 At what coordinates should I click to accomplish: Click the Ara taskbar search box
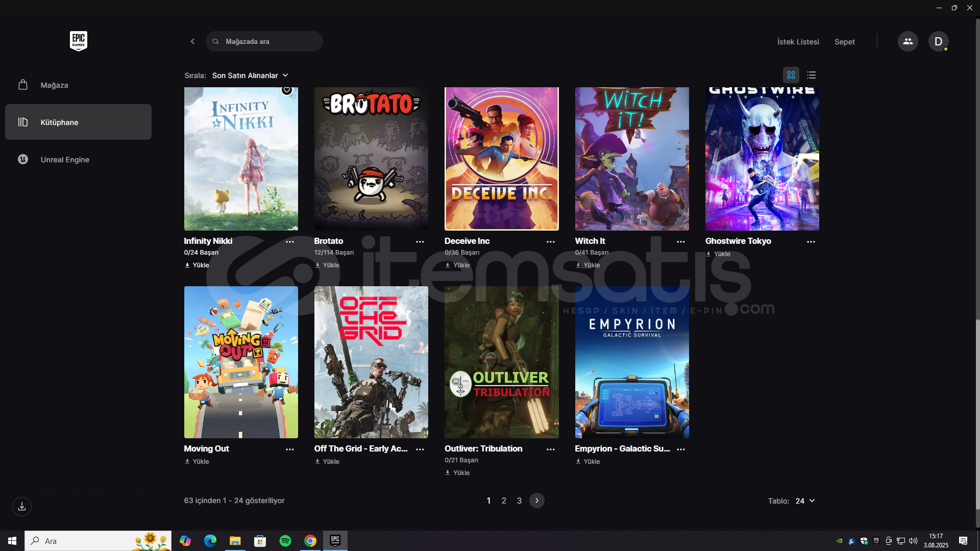[98, 541]
